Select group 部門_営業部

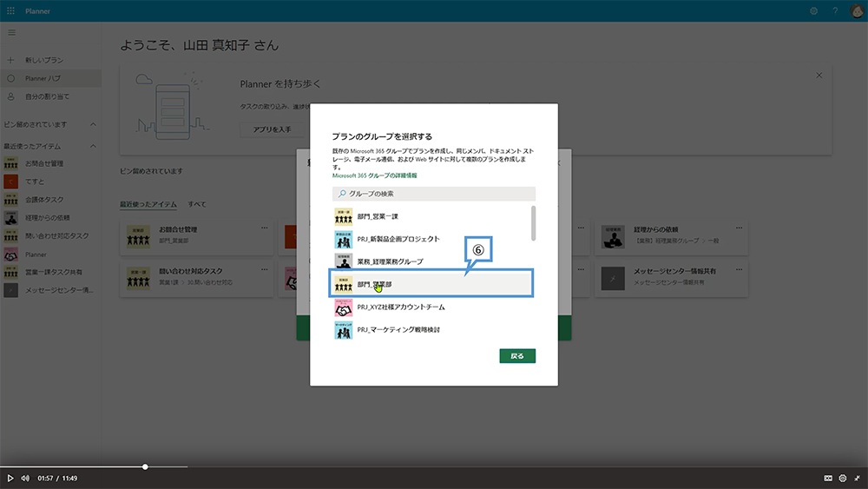(x=431, y=284)
